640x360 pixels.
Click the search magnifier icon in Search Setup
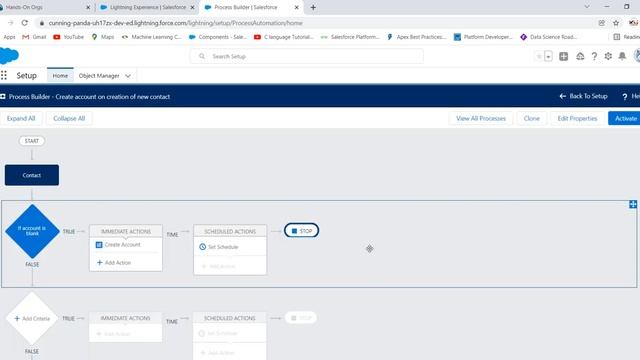point(202,56)
